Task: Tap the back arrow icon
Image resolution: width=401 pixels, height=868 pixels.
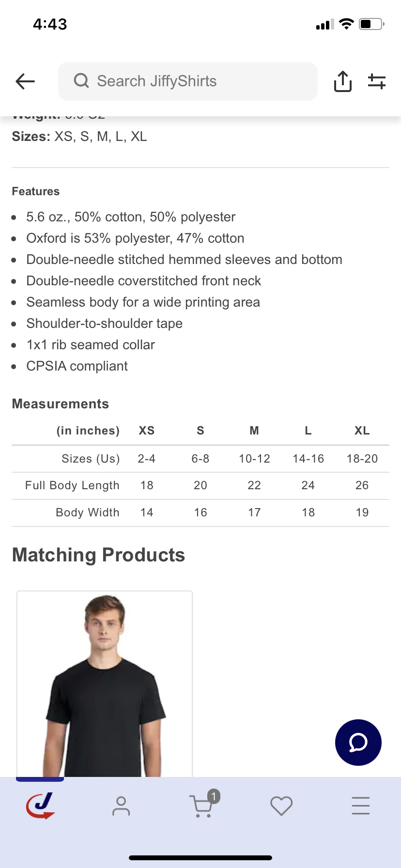Action: point(25,81)
